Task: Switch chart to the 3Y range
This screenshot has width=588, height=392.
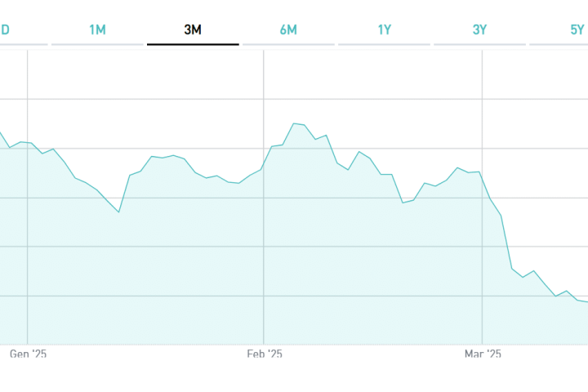Action: 479,30
